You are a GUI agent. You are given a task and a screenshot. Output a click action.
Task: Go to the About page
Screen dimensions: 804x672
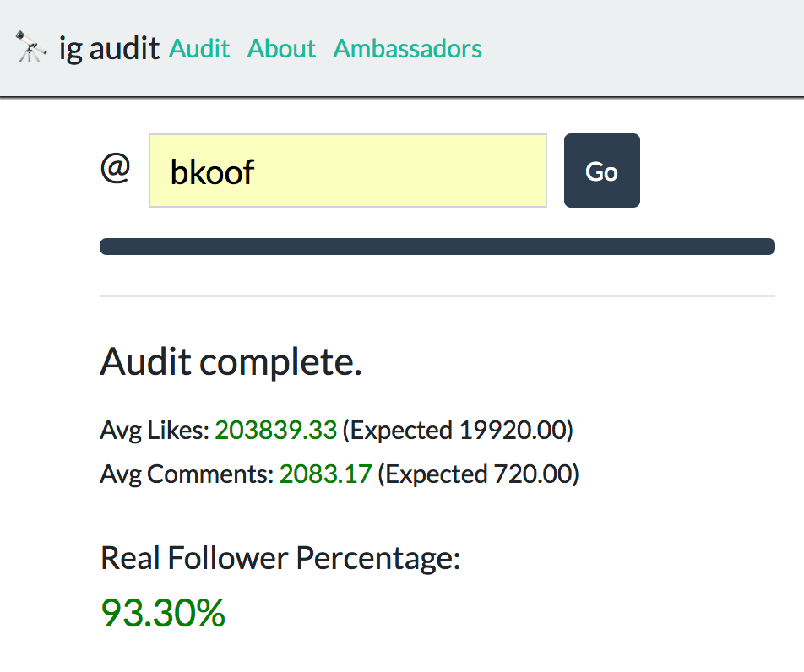[x=281, y=49]
